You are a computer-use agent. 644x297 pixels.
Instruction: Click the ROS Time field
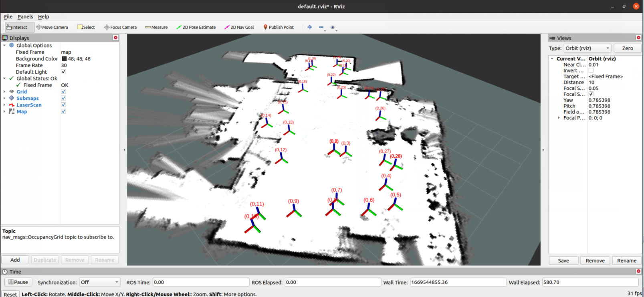(200, 282)
